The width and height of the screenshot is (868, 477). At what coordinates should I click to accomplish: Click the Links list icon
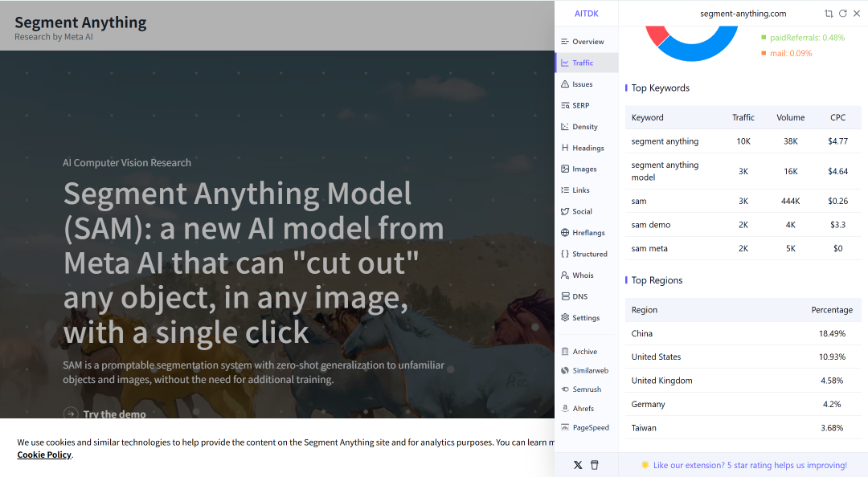point(565,190)
